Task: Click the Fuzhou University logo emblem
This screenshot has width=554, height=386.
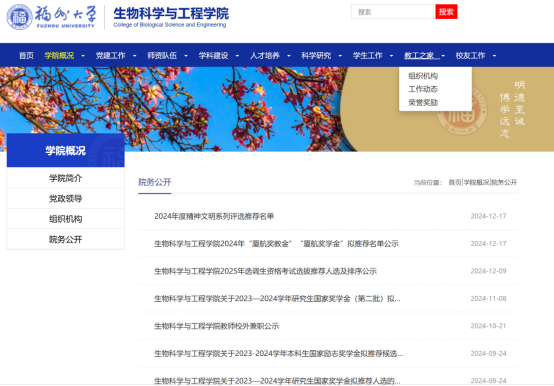Action: click(x=19, y=17)
